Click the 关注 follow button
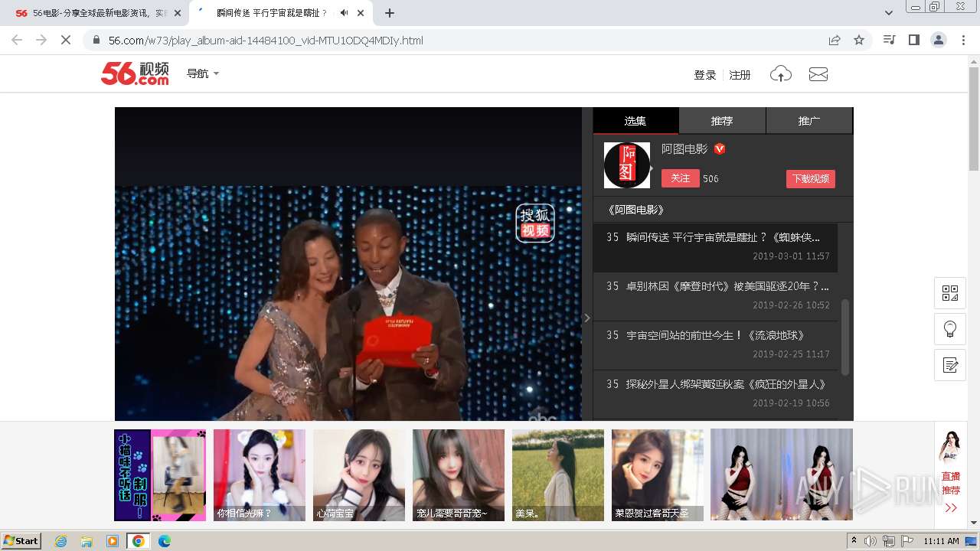The height and width of the screenshot is (551, 980). (680, 178)
